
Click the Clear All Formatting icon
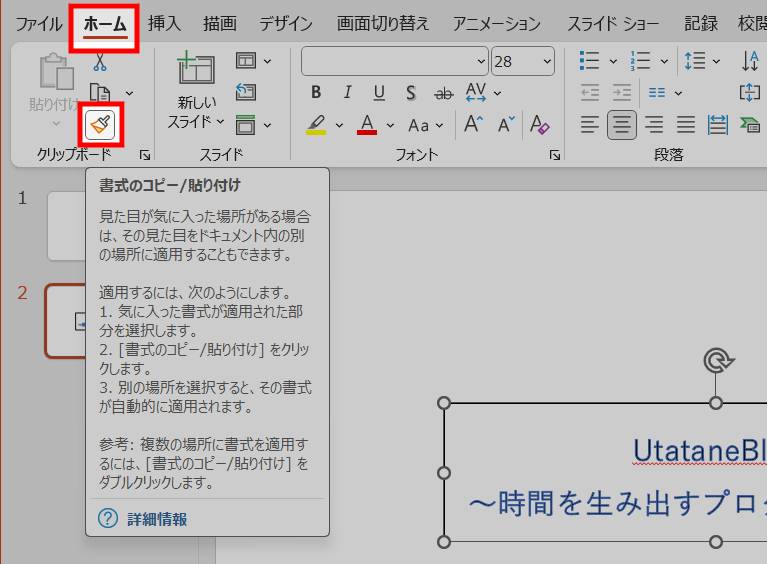[540, 124]
